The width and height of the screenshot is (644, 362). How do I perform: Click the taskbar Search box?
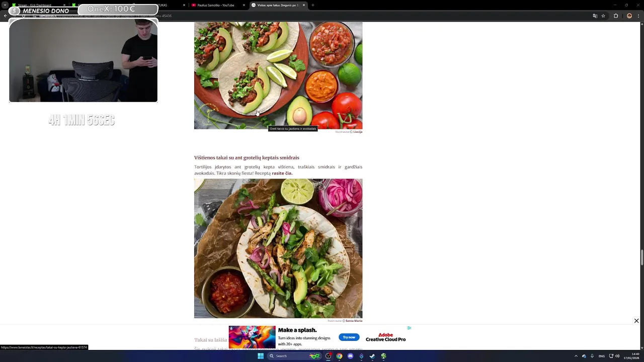coord(294,356)
